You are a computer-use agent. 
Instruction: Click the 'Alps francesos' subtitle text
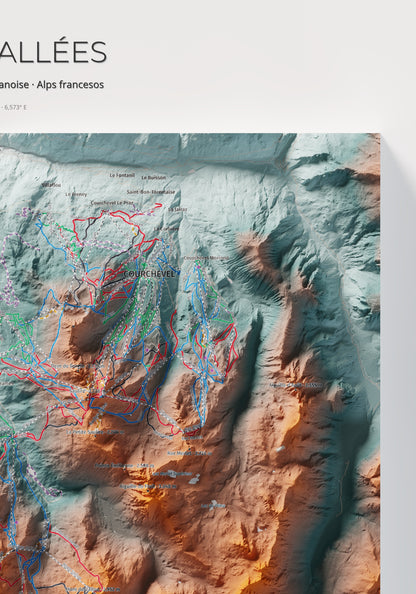[x=70, y=84]
